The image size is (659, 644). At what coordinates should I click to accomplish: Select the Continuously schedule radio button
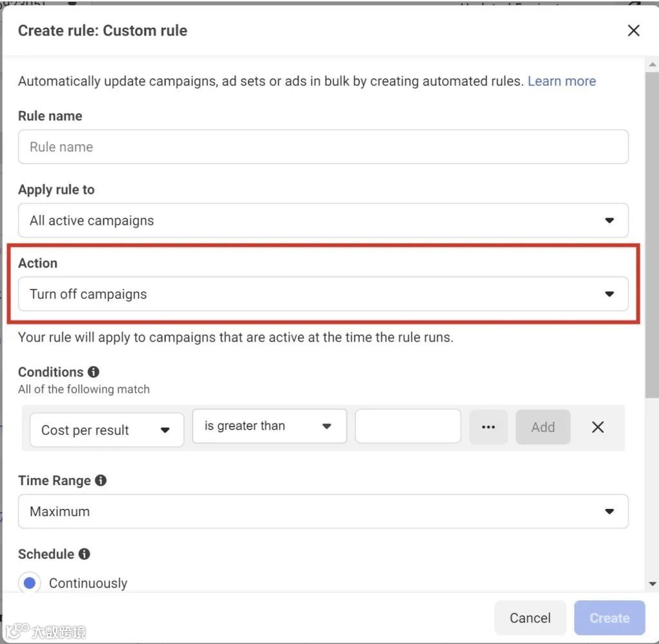pyautogui.click(x=30, y=583)
